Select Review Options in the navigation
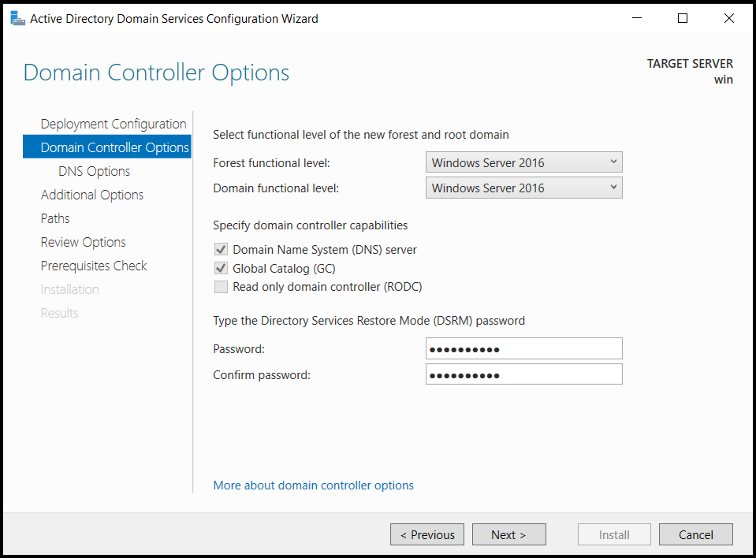The height and width of the screenshot is (558, 756). click(x=83, y=242)
